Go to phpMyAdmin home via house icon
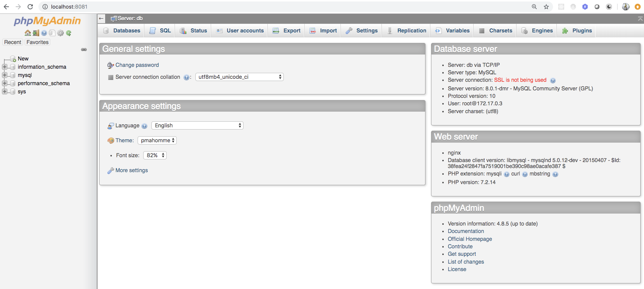The height and width of the screenshot is (289, 644). click(x=28, y=33)
